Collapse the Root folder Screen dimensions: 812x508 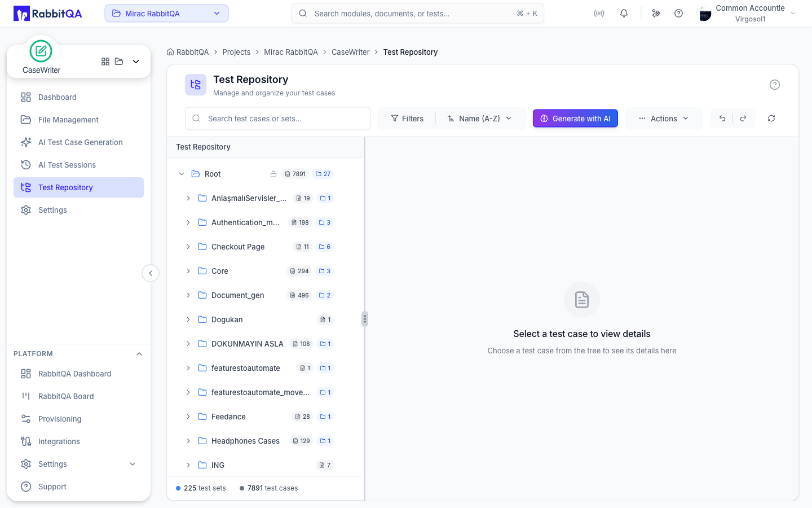(182, 174)
